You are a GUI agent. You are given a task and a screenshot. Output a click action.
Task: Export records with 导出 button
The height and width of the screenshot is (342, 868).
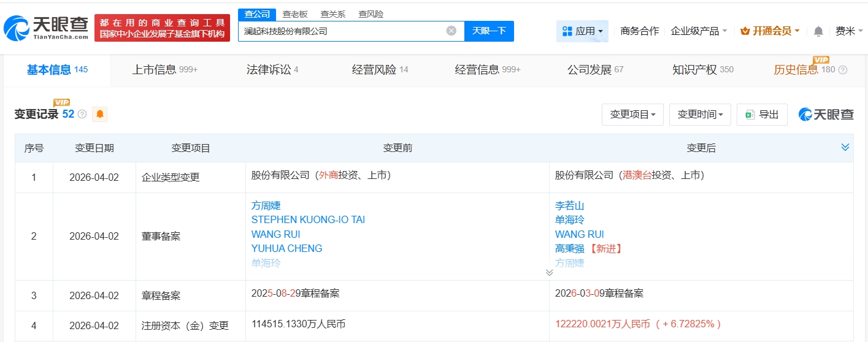point(762,115)
